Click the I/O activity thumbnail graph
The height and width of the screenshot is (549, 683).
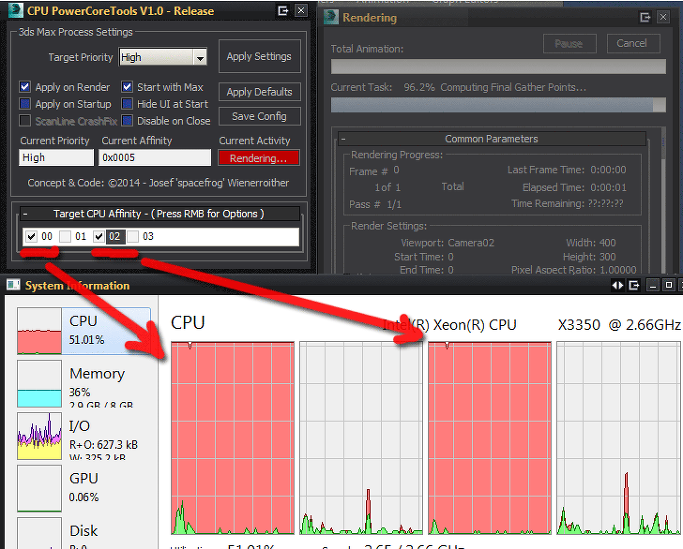pyautogui.click(x=39, y=436)
